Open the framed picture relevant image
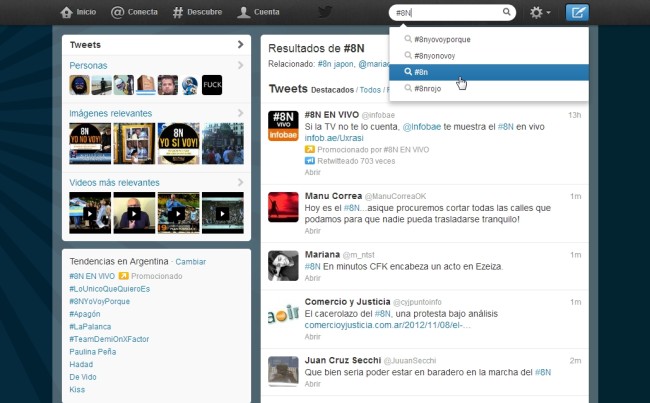The image size is (650, 403). pos(134,143)
